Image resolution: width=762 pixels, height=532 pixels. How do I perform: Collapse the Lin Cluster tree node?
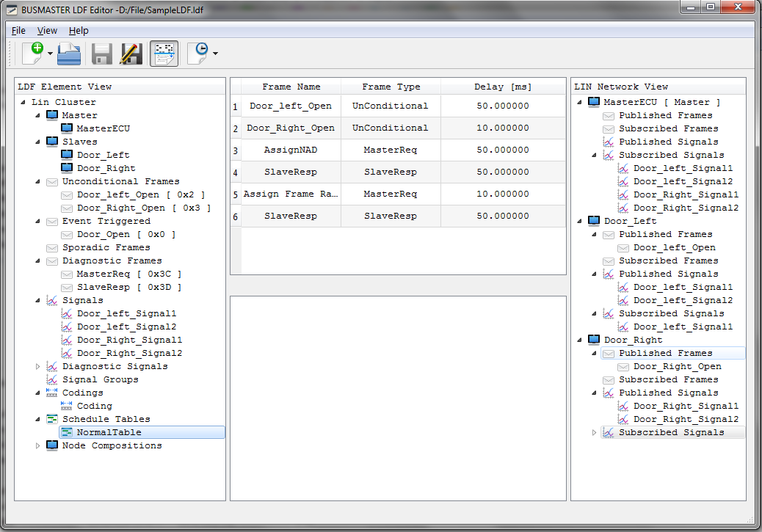coord(23,102)
